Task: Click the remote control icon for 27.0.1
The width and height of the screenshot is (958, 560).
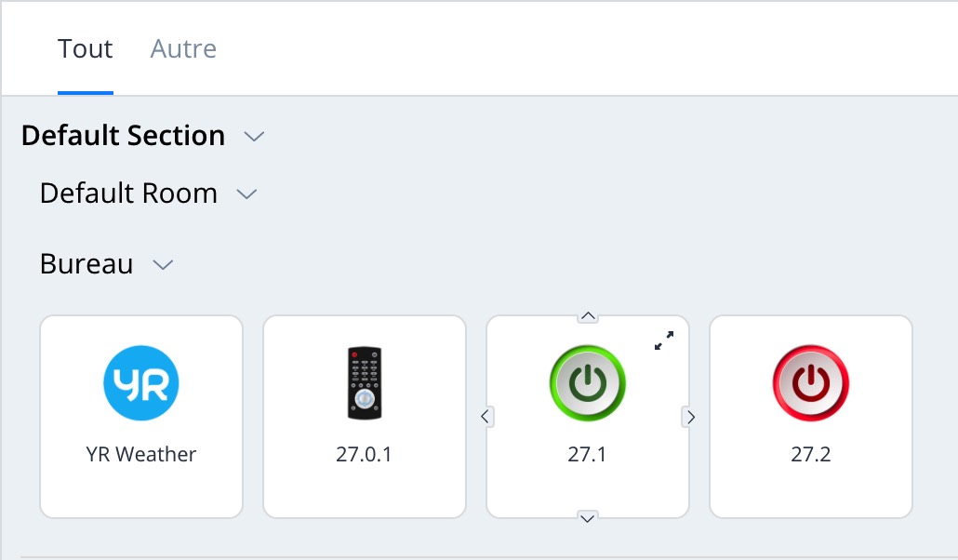Action: pyautogui.click(x=365, y=382)
